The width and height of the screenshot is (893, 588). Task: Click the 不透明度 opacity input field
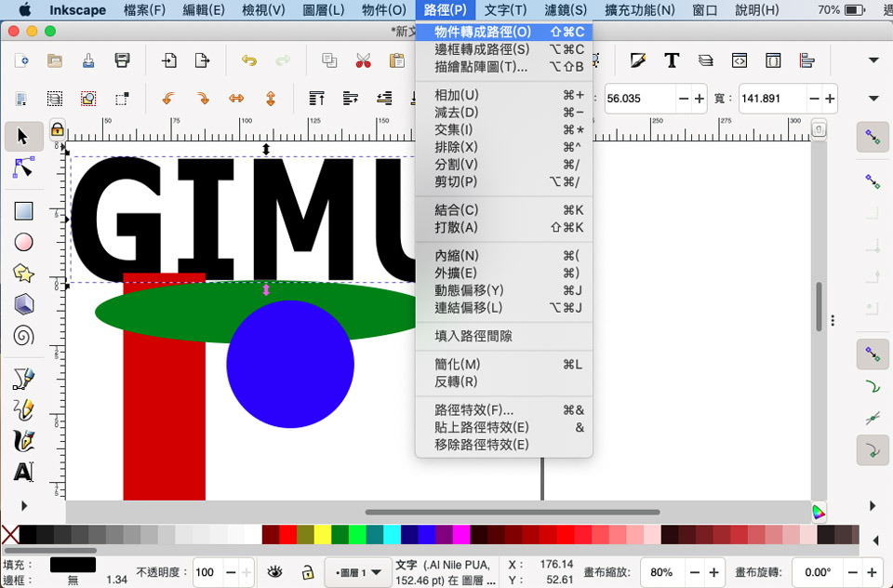tap(207, 572)
